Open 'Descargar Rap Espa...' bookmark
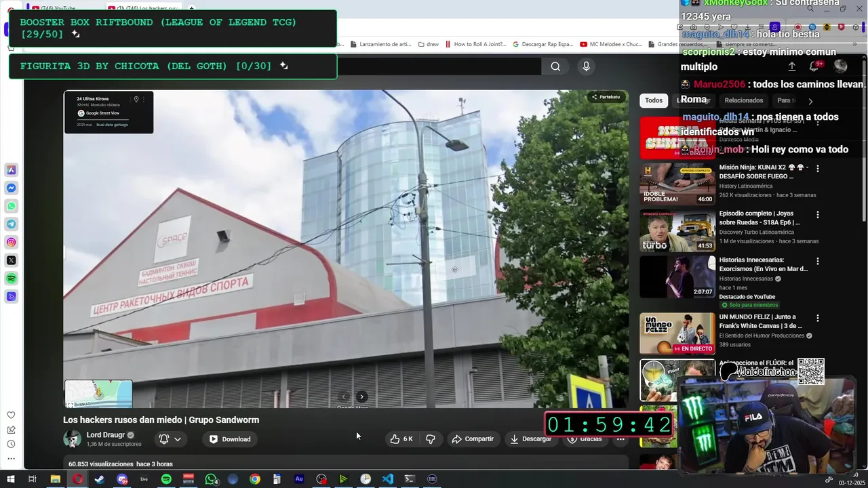The width and height of the screenshot is (868, 488). coord(543,44)
